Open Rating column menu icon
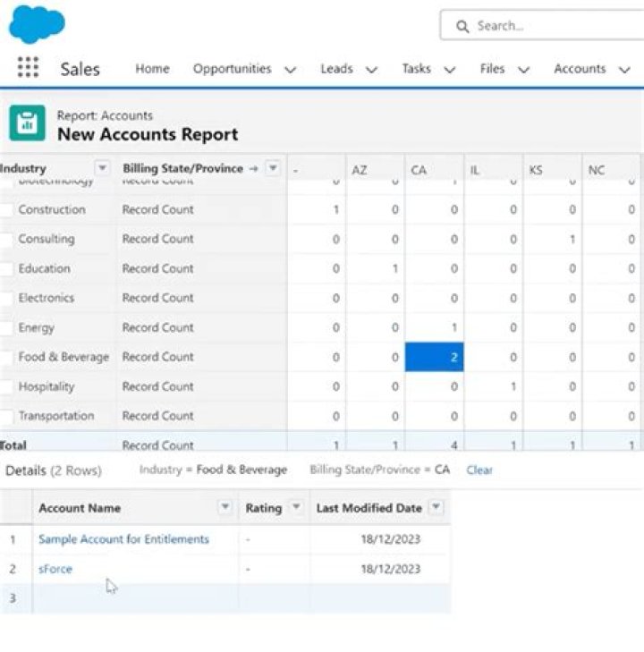 (x=296, y=508)
